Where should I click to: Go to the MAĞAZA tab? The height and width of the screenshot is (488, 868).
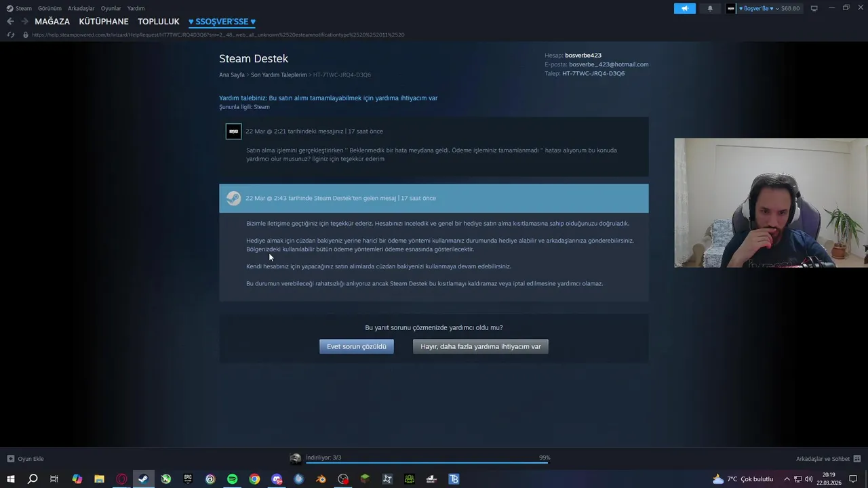pyautogui.click(x=52, y=22)
